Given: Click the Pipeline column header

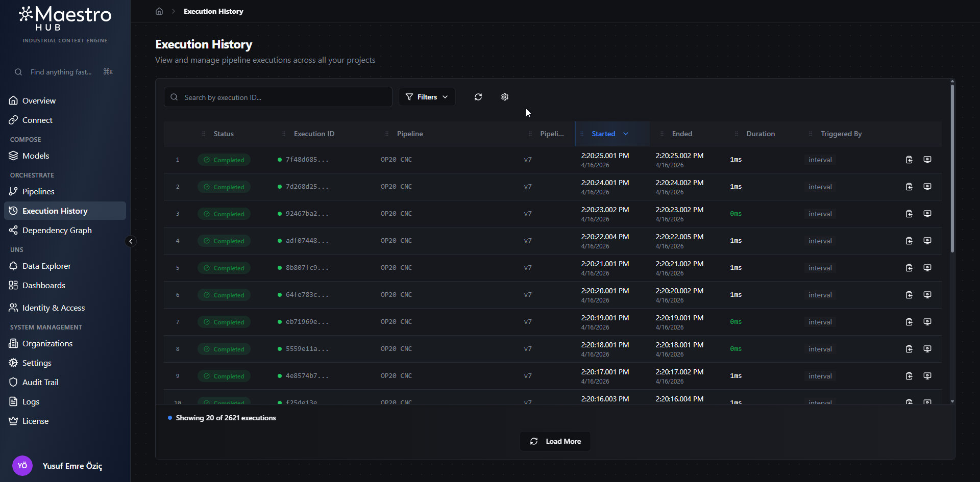Looking at the screenshot, I should coord(410,134).
